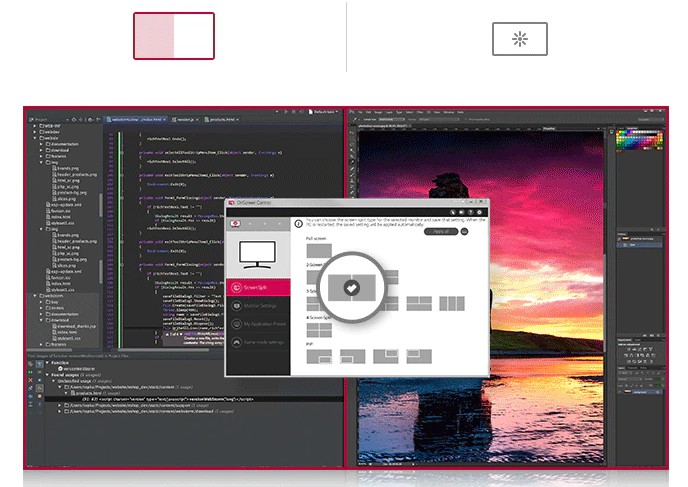The image size is (688, 487).
Task: Expand the documentation folder in project tree
Action: [x=40, y=144]
